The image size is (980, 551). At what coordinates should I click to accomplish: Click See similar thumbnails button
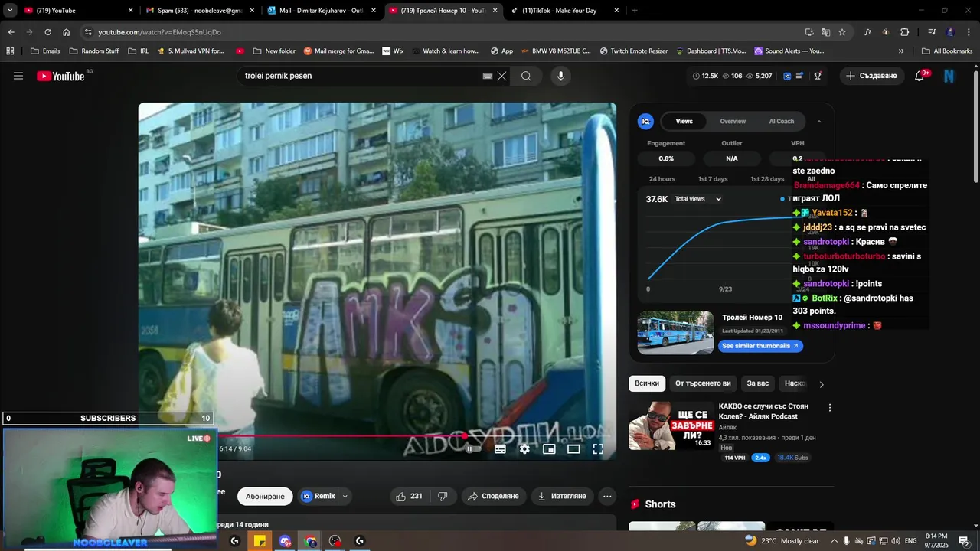click(760, 346)
